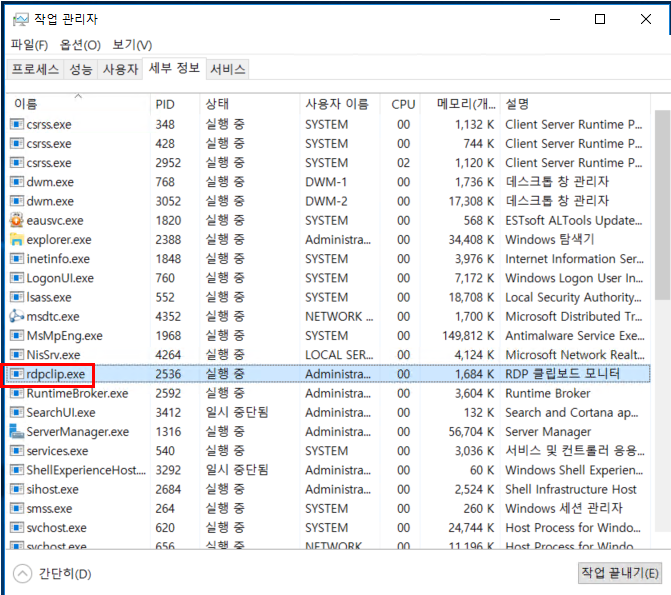Click the Task Manager title bar icon

point(20,19)
